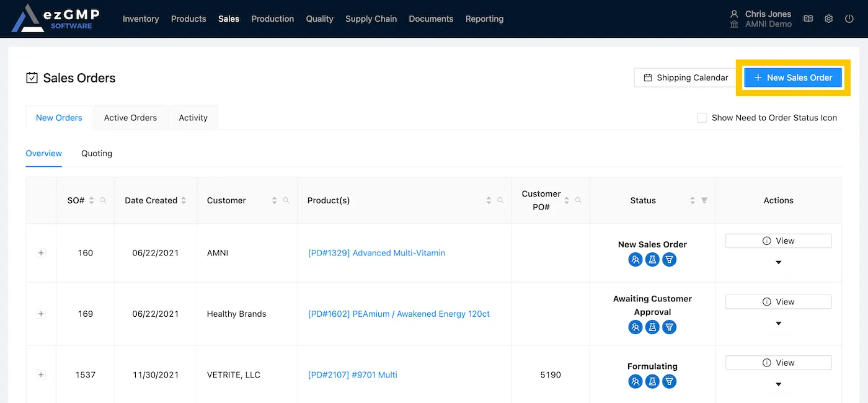Click funnel status icon for order 1537

[x=668, y=382]
